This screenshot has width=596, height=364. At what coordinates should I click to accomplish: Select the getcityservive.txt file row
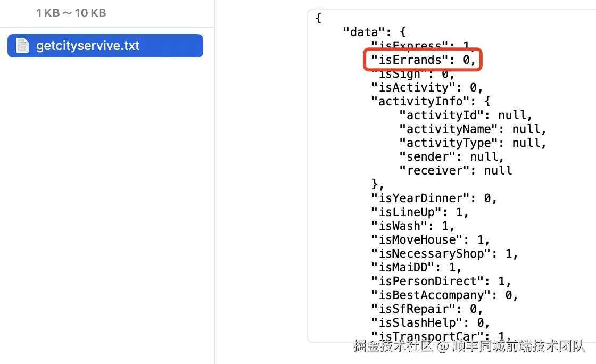[x=105, y=46]
